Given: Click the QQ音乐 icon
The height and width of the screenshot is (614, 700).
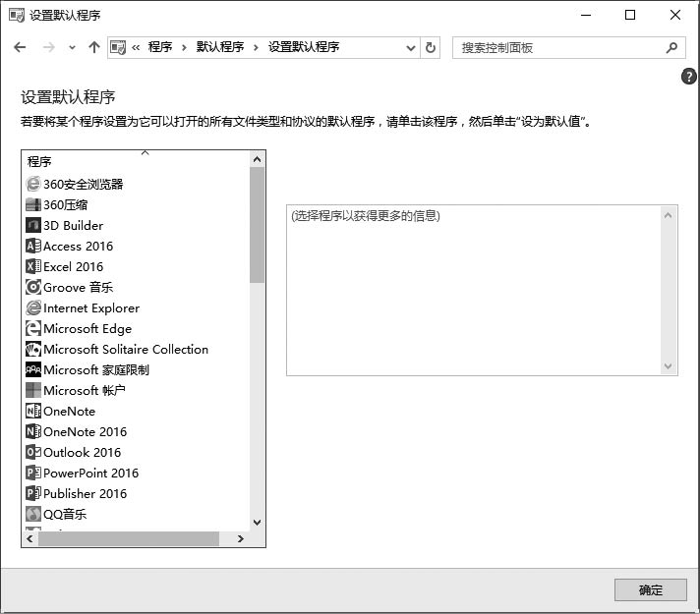Looking at the screenshot, I should [33, 514].
